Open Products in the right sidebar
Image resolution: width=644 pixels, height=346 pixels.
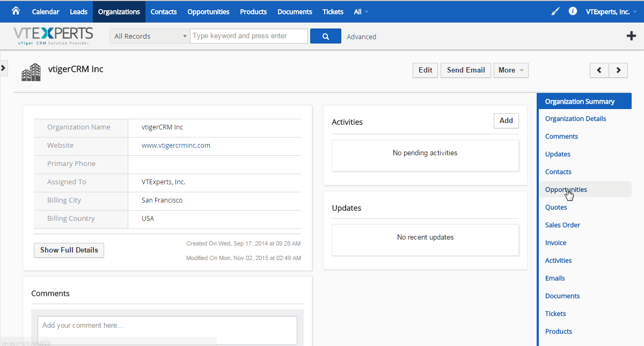click(x=559, y=331)
